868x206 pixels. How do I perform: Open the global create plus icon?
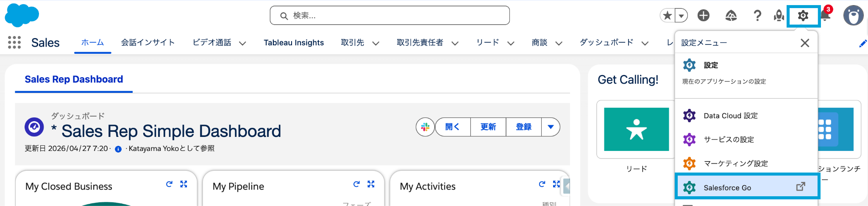click(x=704, y=16)
